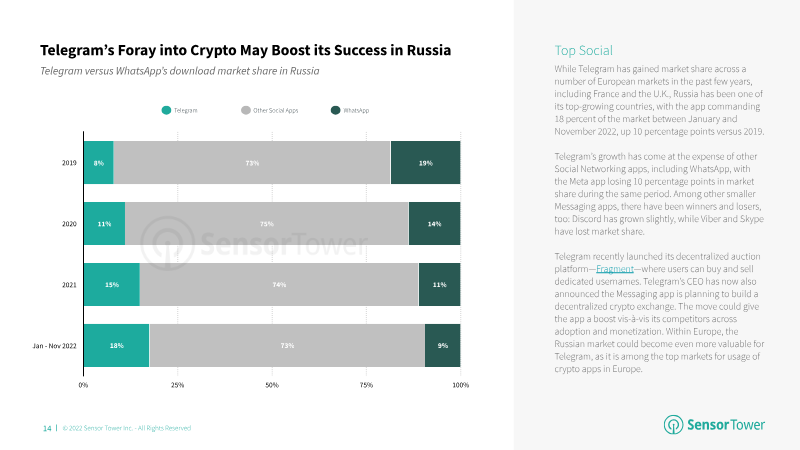Select the 2020 Other Social Apps 75% segment
Viewport: 800px width, 450px height.
(267, 223)
